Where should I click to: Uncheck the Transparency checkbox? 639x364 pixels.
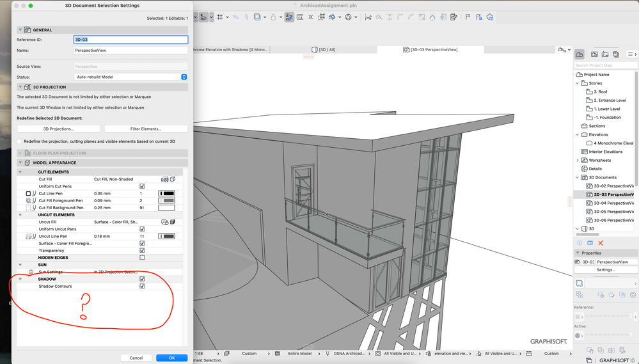[x=142, y=251]
